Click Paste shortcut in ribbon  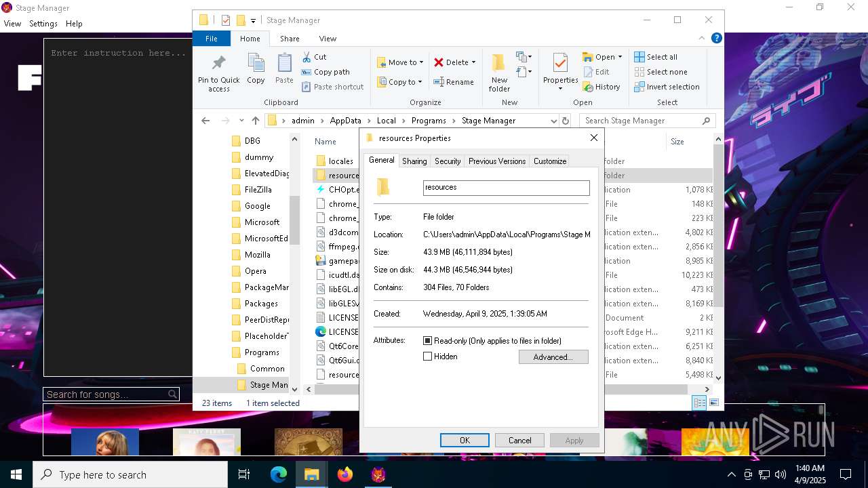coord(332,87)
